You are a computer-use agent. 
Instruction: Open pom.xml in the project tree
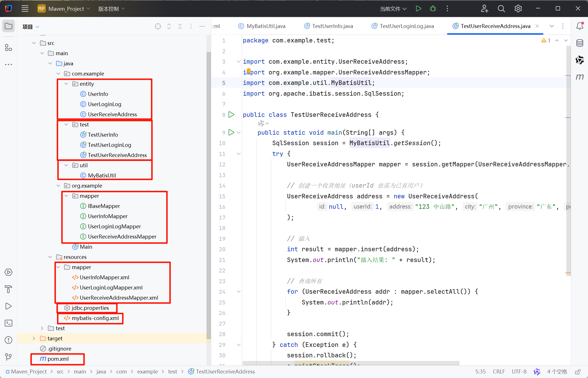tap(58, 359)
